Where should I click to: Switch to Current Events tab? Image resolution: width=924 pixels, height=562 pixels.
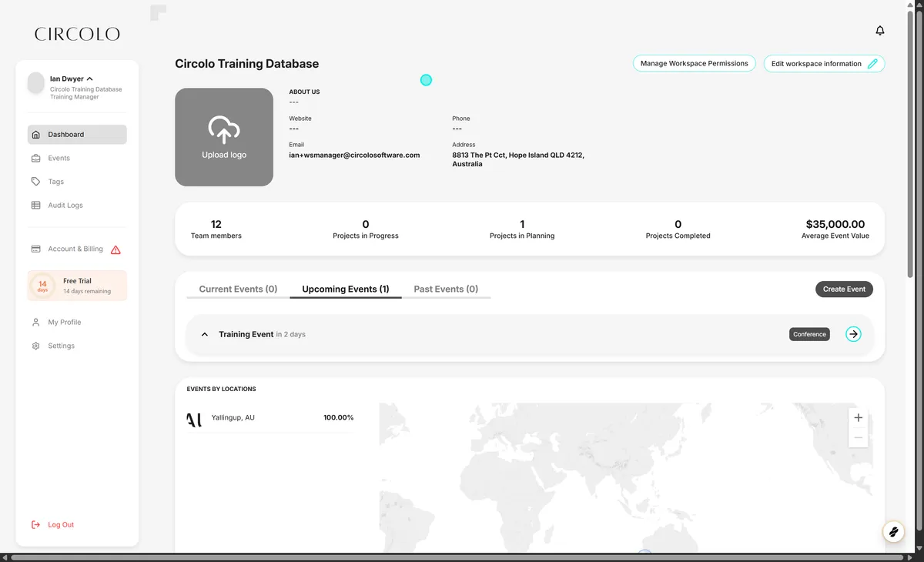click(x=238, y=289)
